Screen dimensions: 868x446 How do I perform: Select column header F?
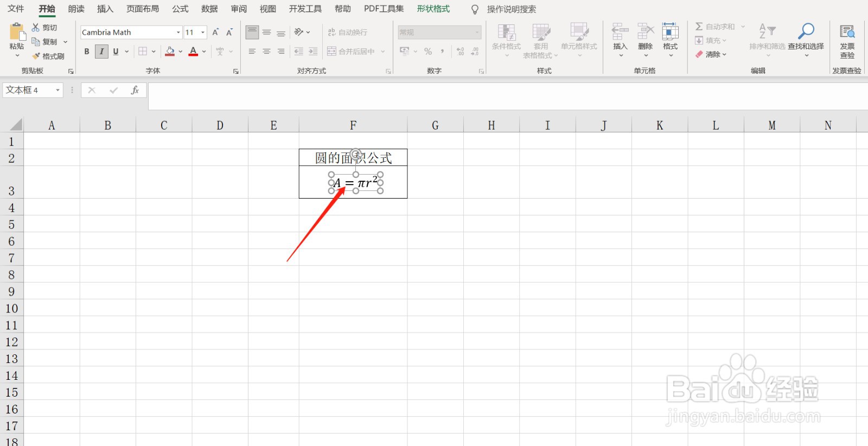pos(353,125)
